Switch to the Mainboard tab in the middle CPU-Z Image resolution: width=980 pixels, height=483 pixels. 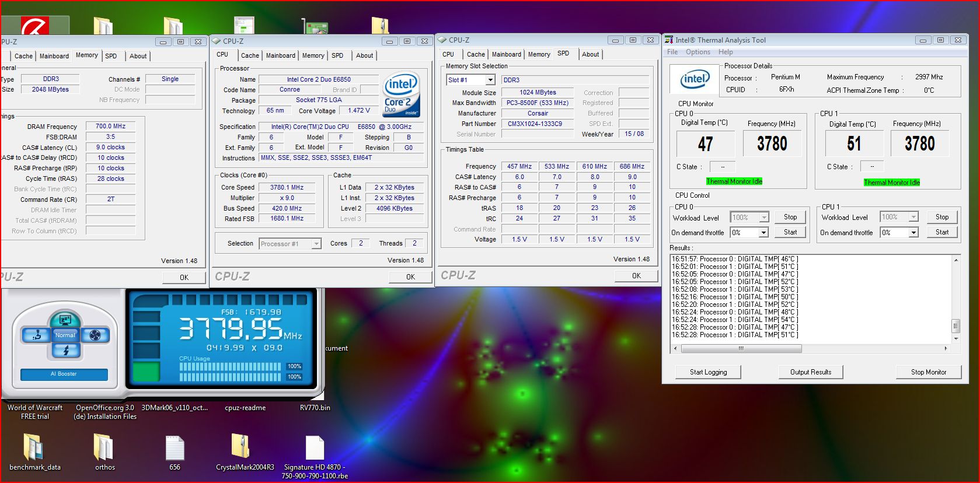(x=281, y=55)
